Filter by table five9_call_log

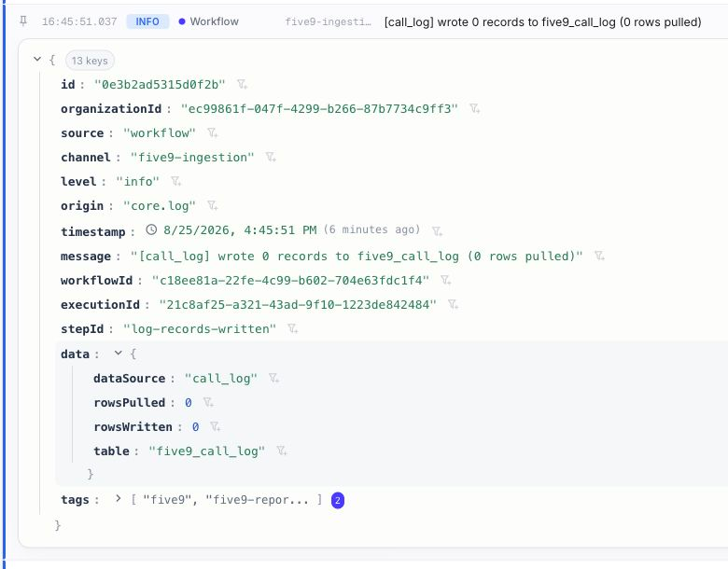point(282,451)
